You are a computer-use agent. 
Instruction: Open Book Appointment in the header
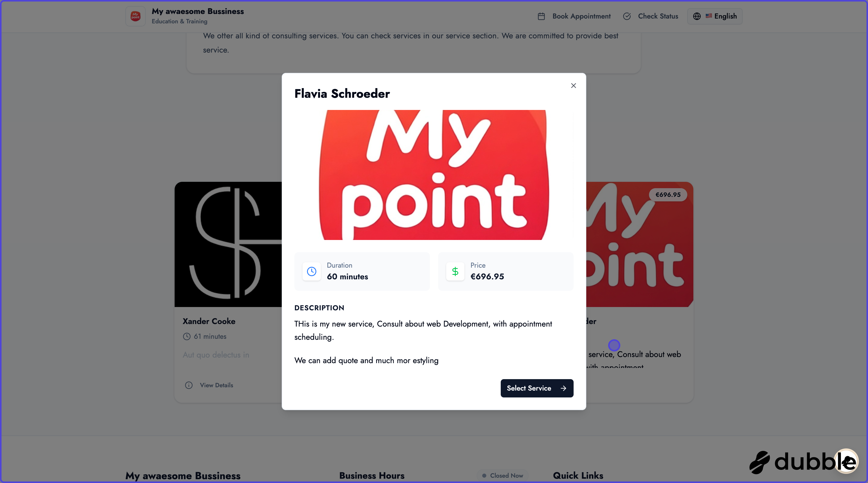coord(574,16)
